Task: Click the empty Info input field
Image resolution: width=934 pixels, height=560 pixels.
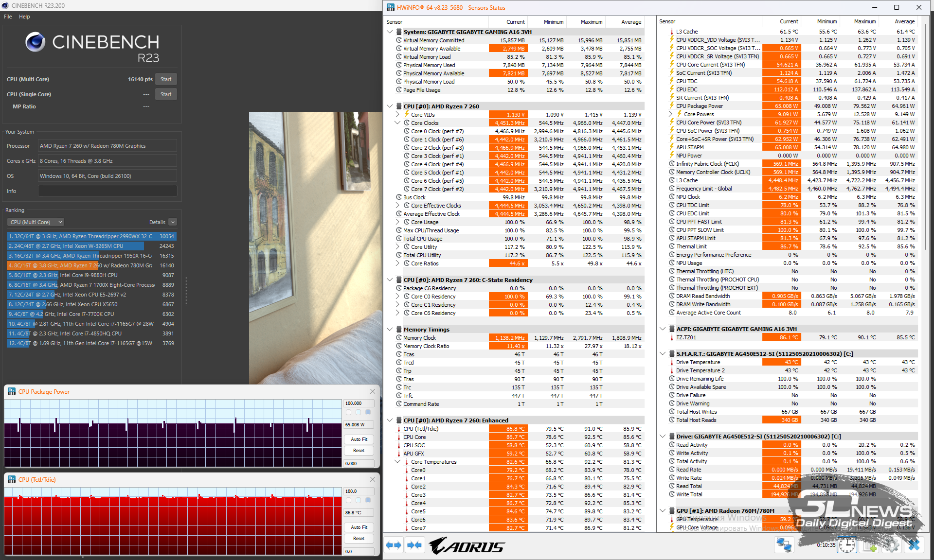Action: tap(108, 191)
